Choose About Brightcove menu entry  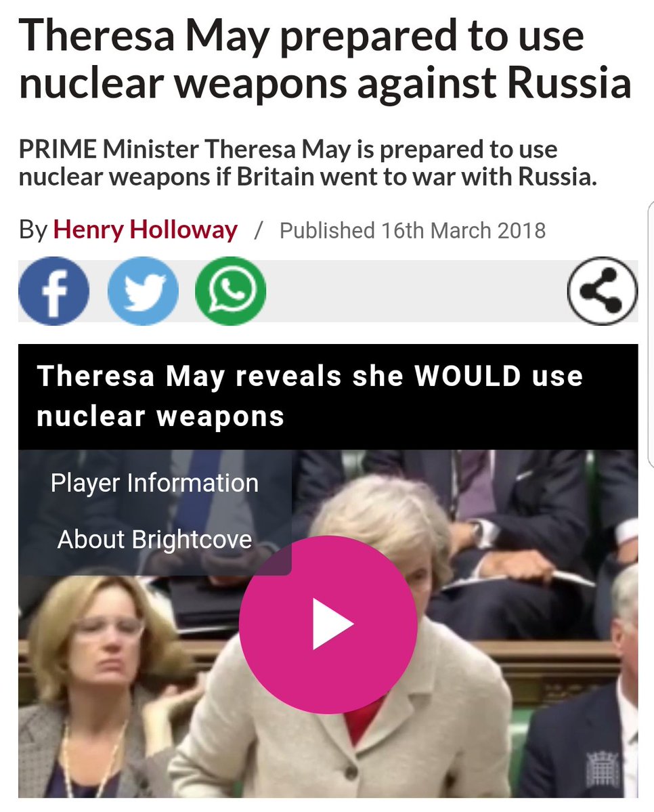click(x=154, y=540)
